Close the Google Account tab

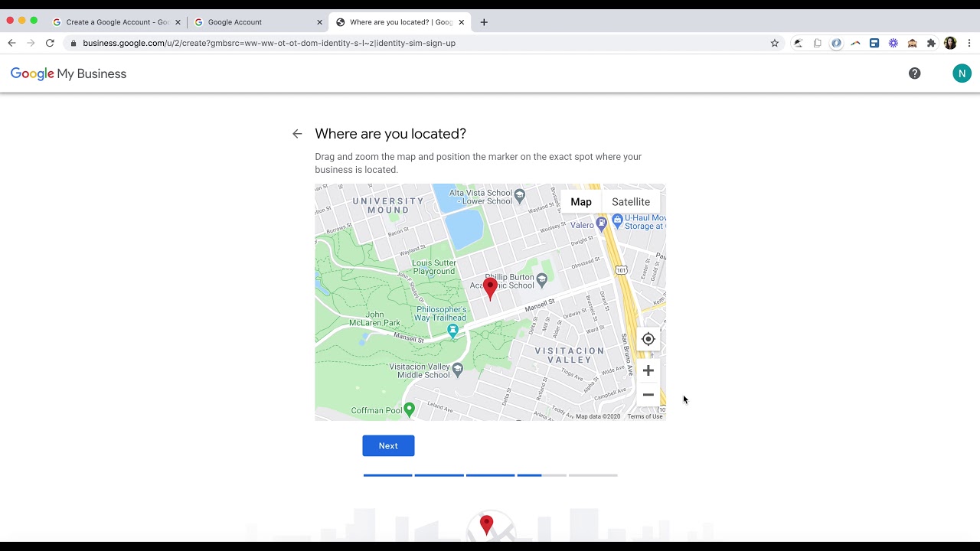click(319, 22)
